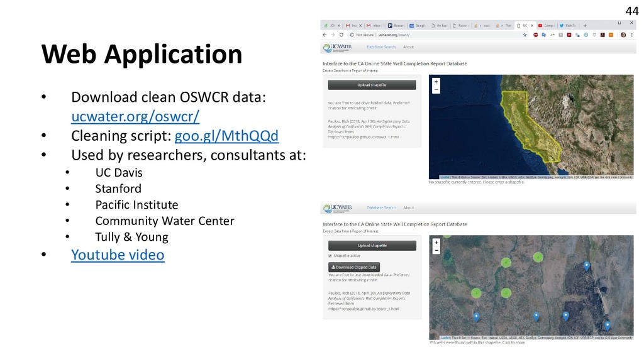The image size is (644, 362).
Task: Click the Download Clipped Data button
Action: [x=354, y=267]
